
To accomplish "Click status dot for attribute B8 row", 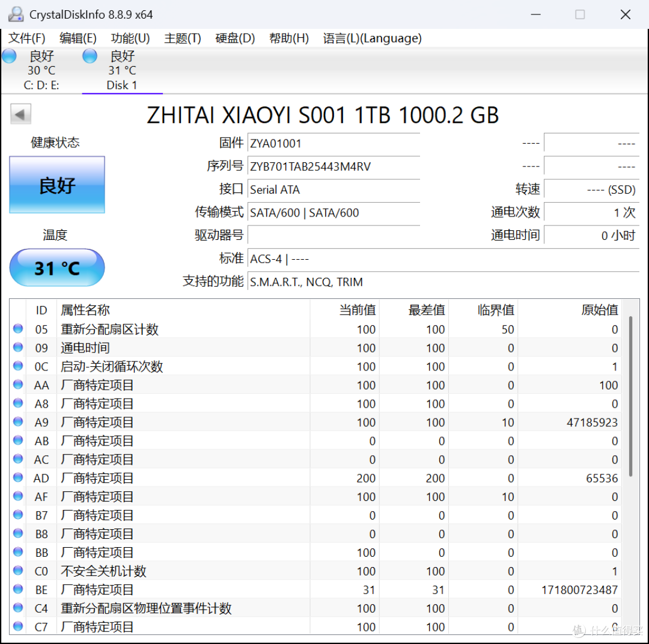I will (18, 533).
